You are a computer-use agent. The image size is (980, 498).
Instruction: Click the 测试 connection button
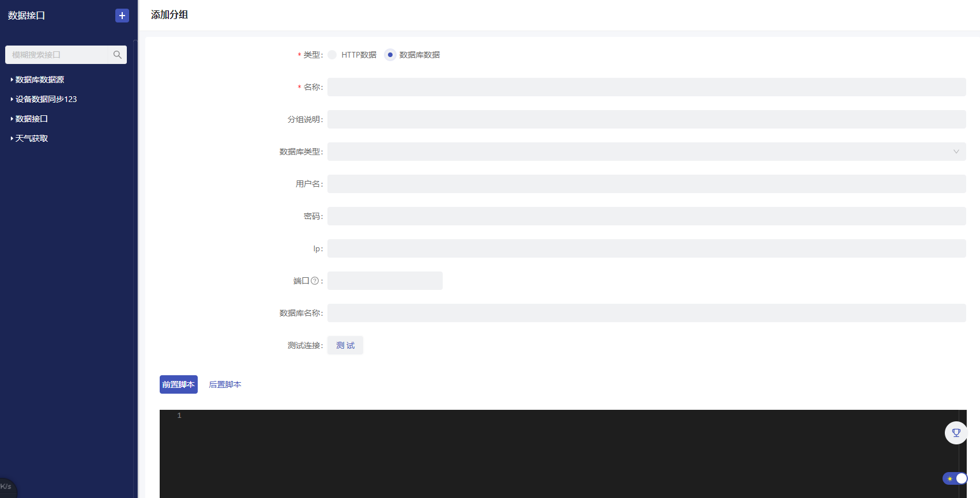tap(345, 345)
